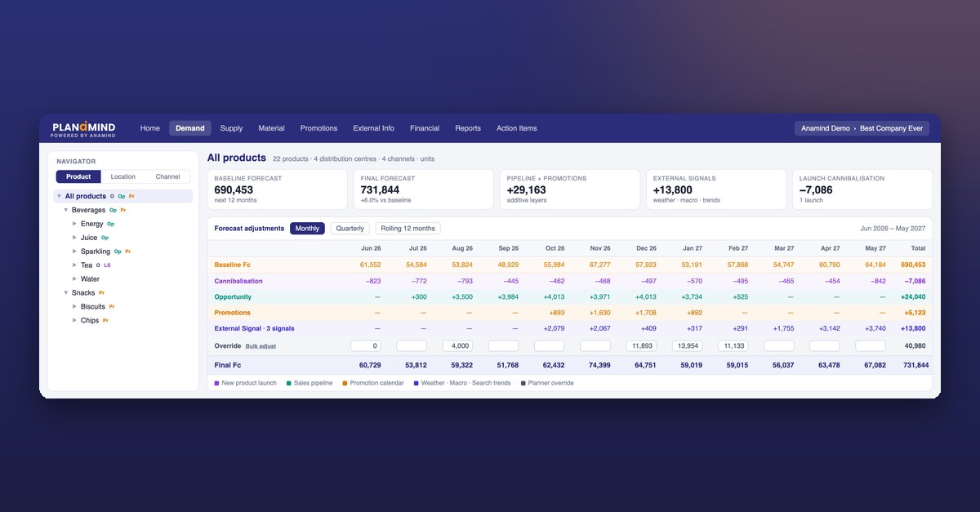Click the Feb 27 override field showing 11,133
This screenshot has width=980, height=512.
coord(733,346)
